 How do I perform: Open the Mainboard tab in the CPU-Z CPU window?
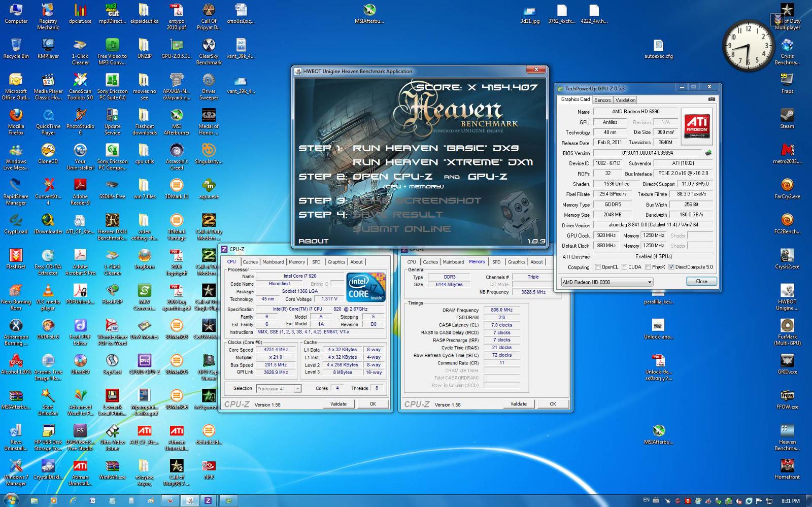(x=273, y=262)
